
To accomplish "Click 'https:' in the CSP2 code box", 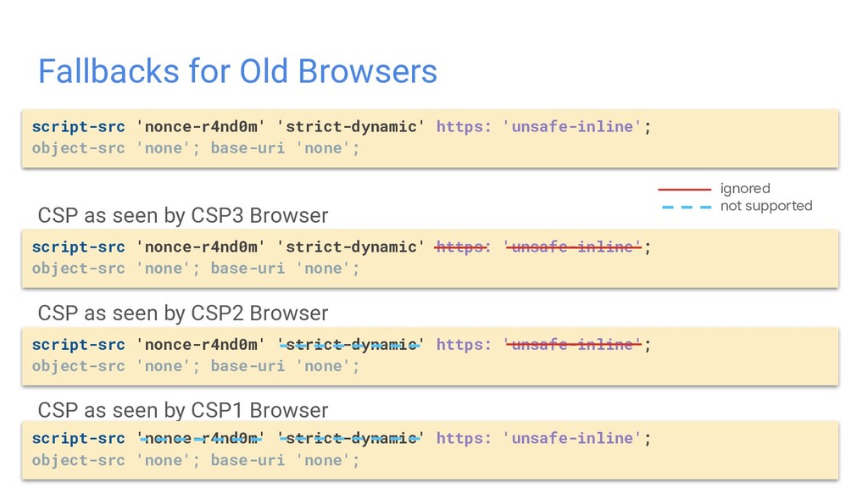I will click(464, 346).
